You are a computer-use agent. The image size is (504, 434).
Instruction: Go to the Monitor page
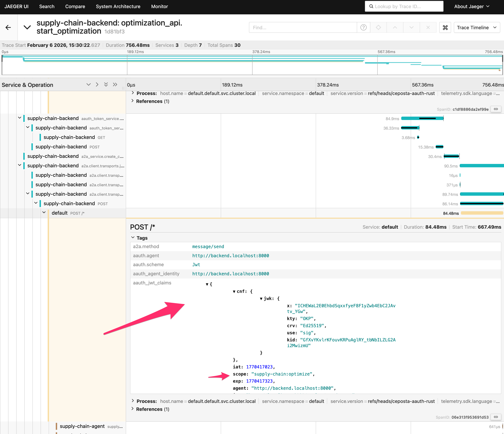[159, 7]
